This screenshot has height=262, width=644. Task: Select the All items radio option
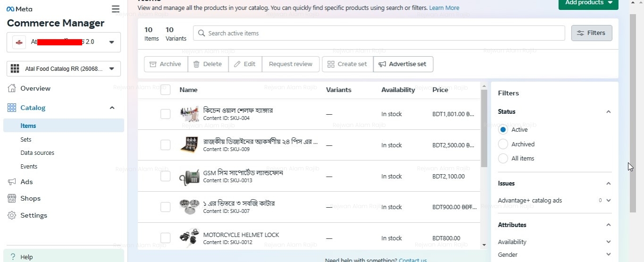(503, 158)
